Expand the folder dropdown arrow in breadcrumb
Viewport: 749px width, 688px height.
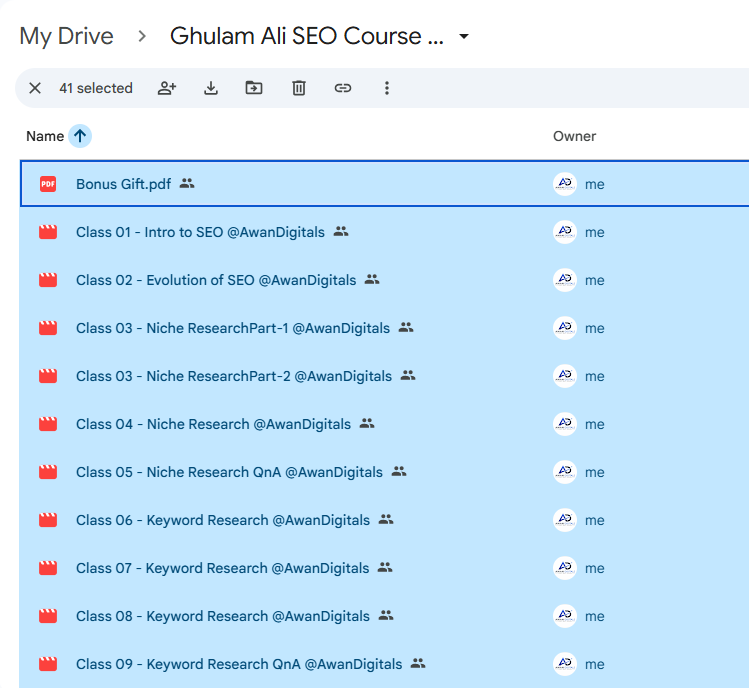point(463,36)
